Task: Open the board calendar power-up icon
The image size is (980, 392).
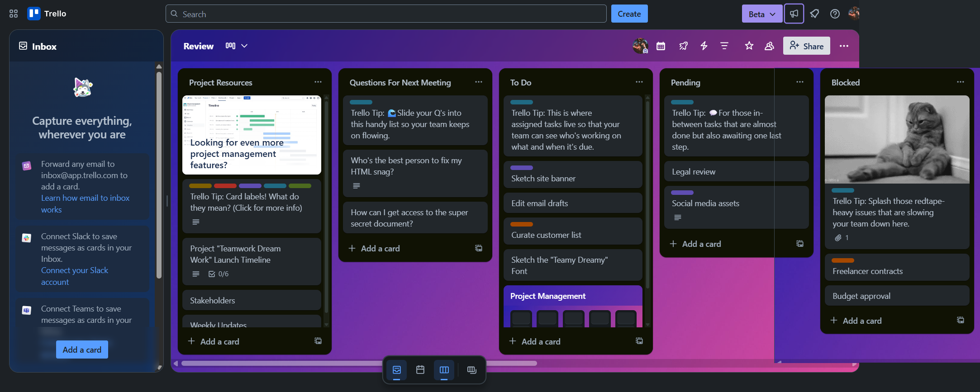Action: pyautogui.click(x=661, y=46)
